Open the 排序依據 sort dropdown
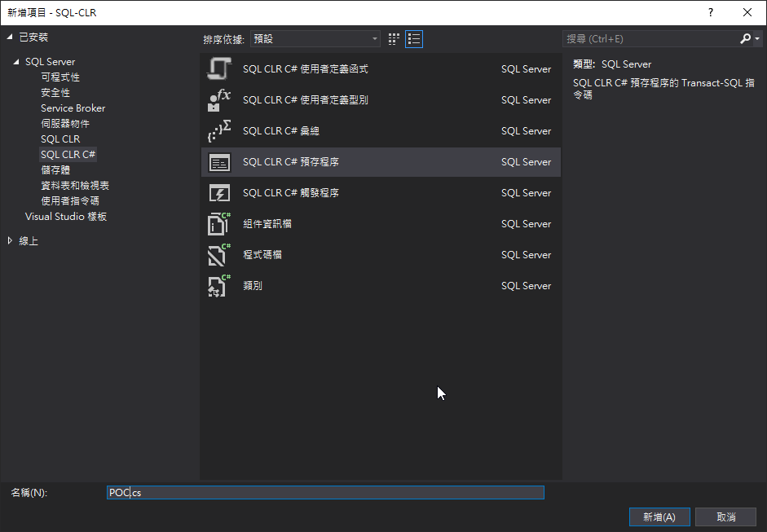This screenshot has height=532, width=767. click(x=315, y=38)
